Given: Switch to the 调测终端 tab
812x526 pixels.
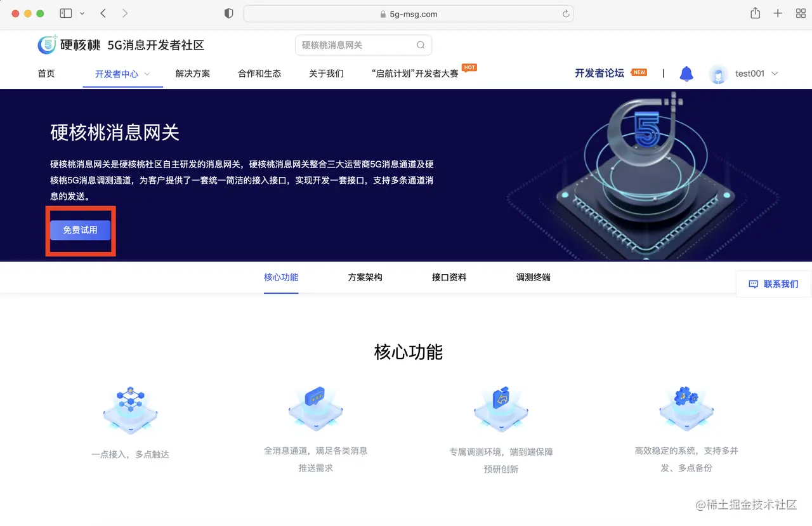Looking at the screenshot, I should pyautogui.click(x=534, y=277).
